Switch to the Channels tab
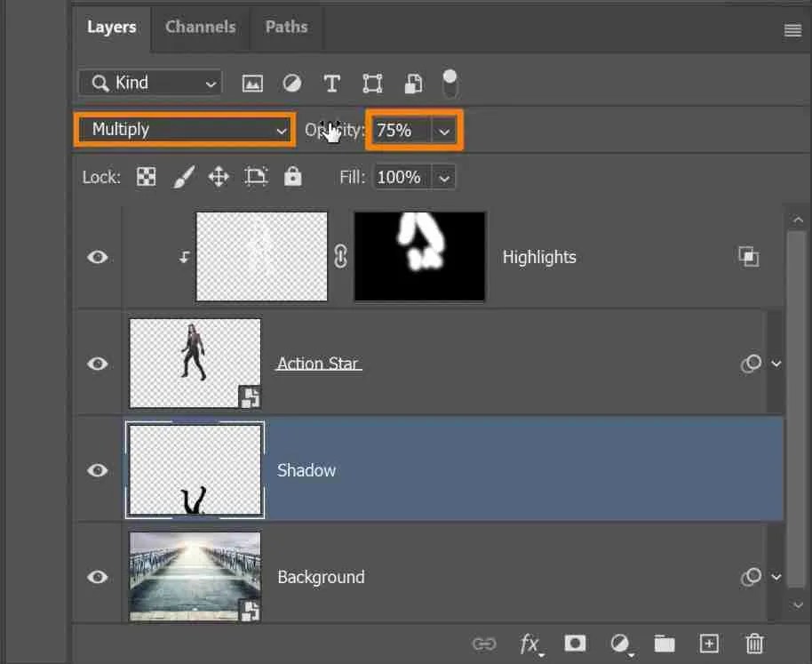Screen dimensions: 812x664 [x=200, y=28]
